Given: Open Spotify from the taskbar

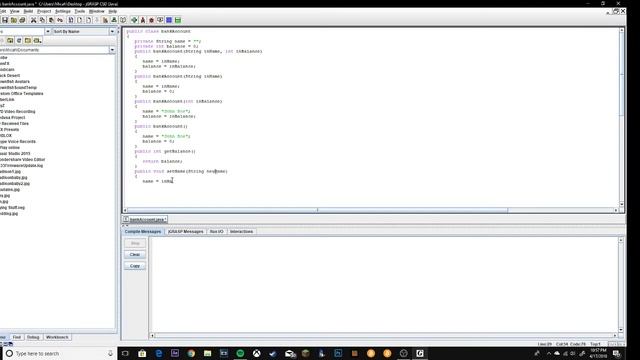Looking at the screenshot, I should point(240,353).
